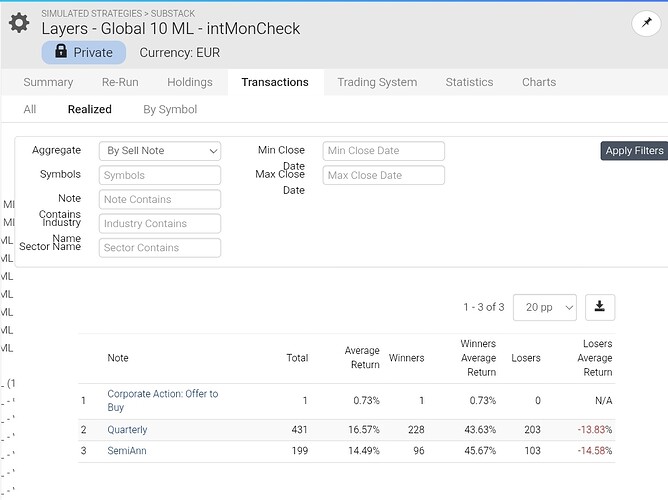Open the Quarterly note link
668x500 pixels.
[x=127, y=430]
